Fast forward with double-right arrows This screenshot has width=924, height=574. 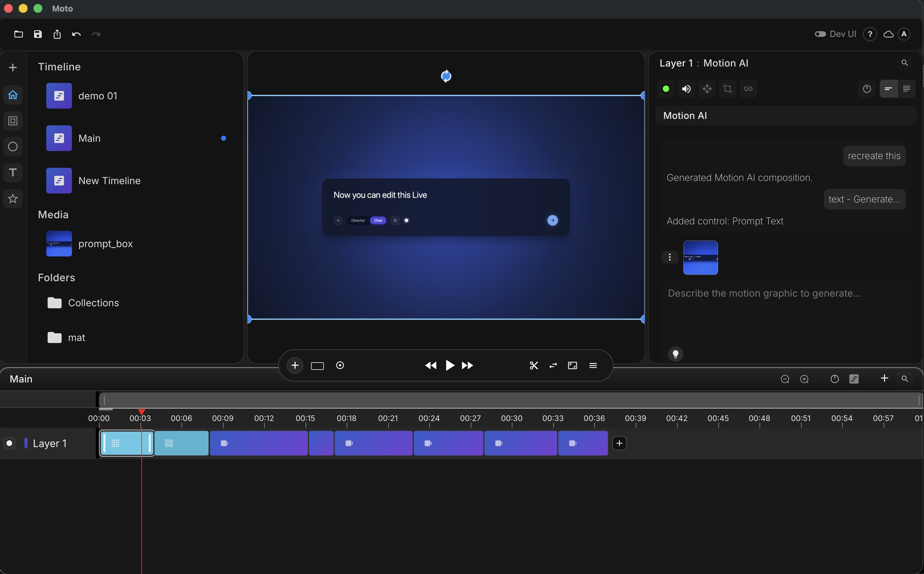pos(467,366)
